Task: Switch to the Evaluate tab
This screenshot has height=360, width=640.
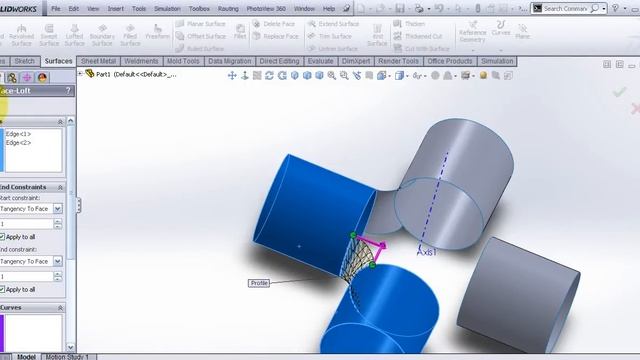Action: pyautogui.click(x=320, y=61)
